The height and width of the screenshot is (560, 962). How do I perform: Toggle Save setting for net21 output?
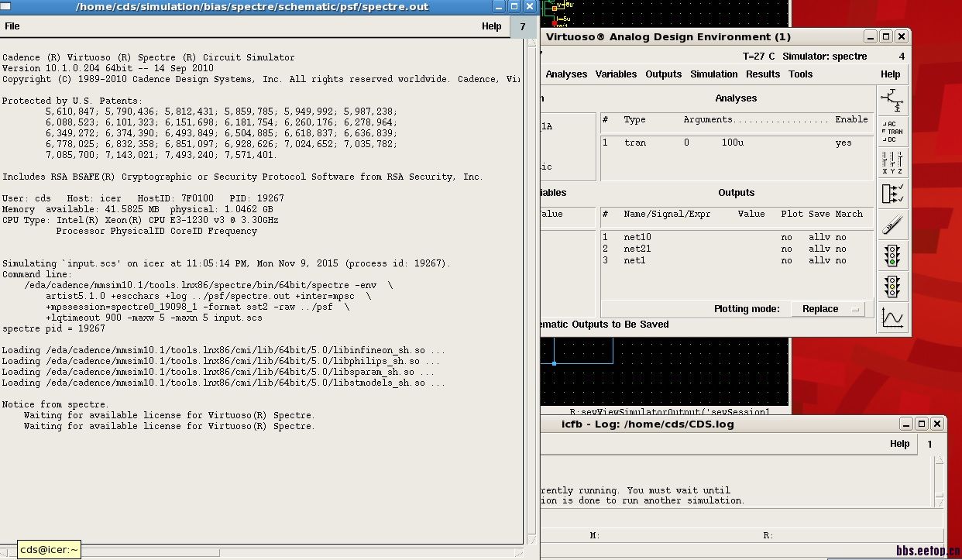pos(819,249)
